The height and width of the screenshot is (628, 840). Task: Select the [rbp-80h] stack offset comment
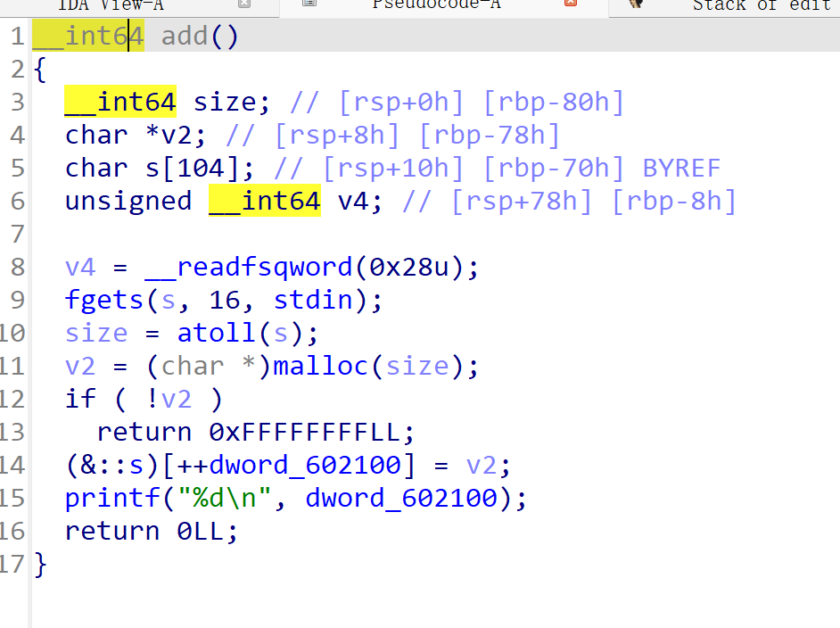click(554, 103)
